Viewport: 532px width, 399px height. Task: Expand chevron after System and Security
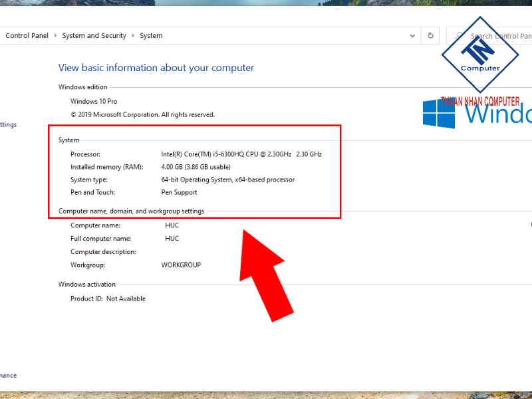133,36
